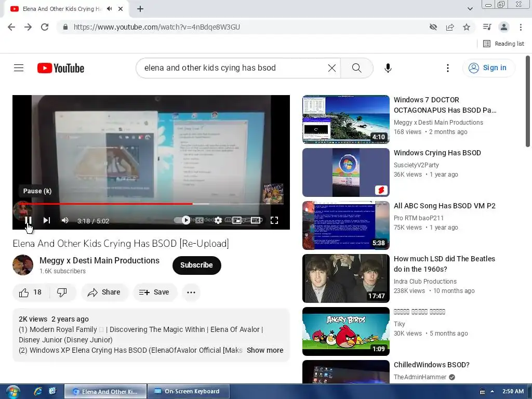Open How much LSD did The Beatles video
This screenshot has width=532, height=399.
[444, 263]
